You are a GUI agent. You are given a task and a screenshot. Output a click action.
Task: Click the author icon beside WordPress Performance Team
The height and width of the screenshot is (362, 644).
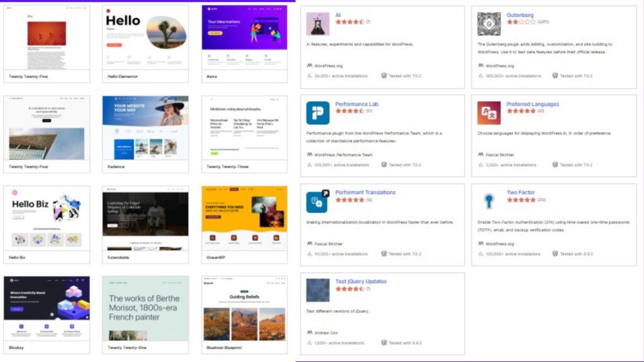[x=309, y=155]
